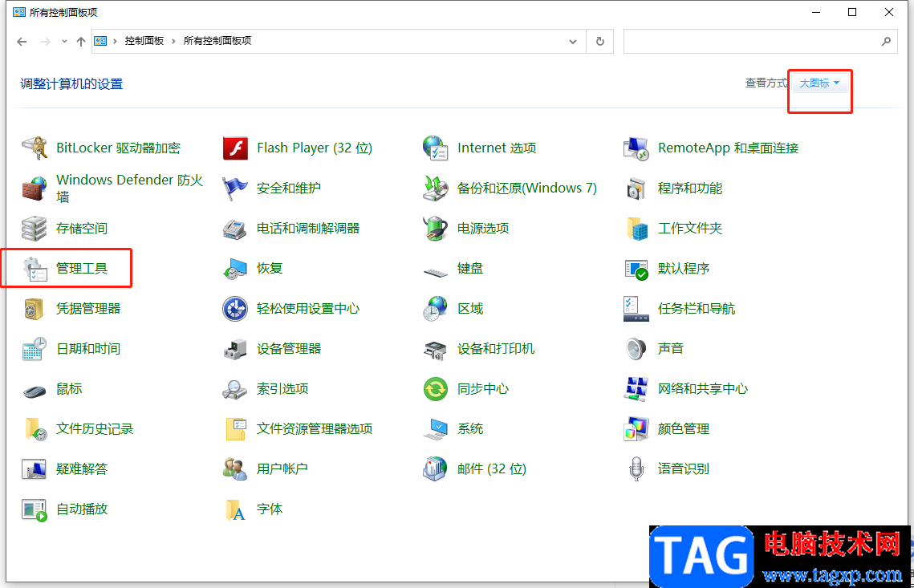
Task: Open the 存储空间 drives icon
Action: tap(35, 229)
